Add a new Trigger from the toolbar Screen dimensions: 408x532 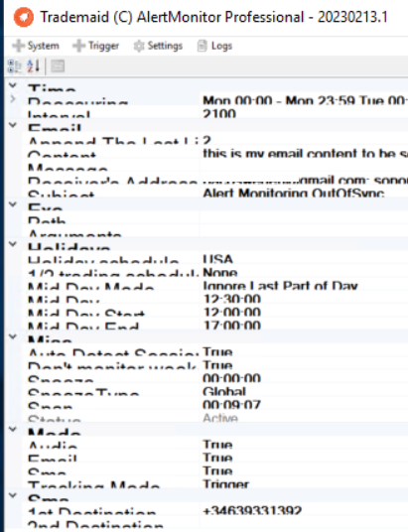tap(96, 46)
